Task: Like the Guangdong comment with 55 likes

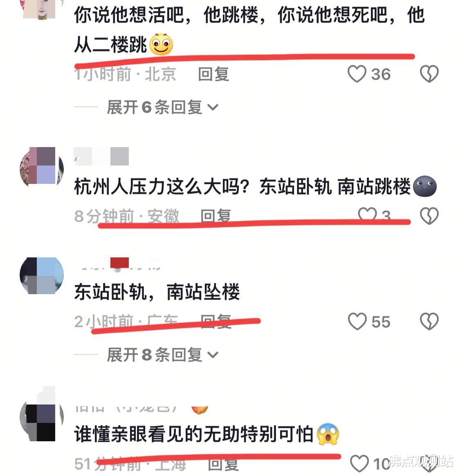Action: pyautogui.click(x=357, y=322)
